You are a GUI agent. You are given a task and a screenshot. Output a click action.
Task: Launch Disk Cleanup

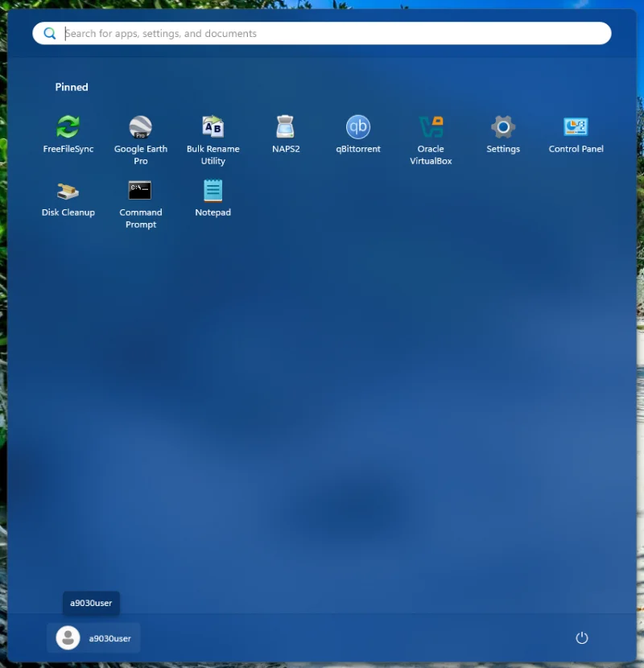pos(68,199)
